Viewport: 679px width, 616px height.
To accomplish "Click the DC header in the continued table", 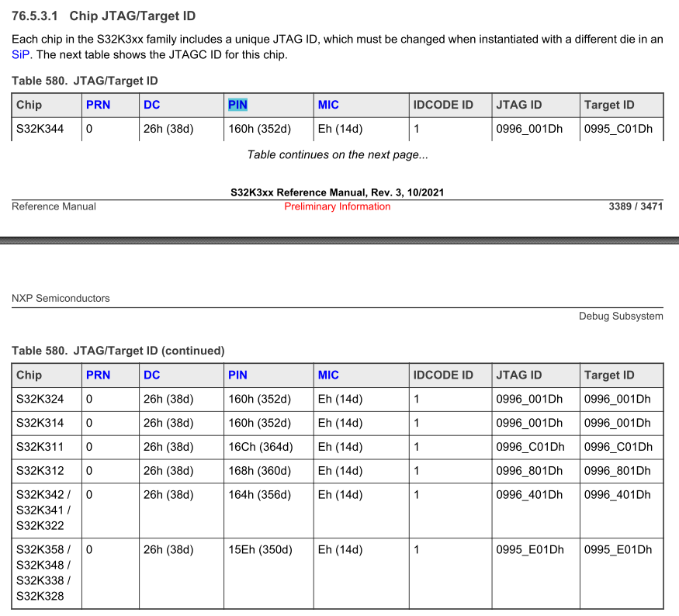I will 151,375.
